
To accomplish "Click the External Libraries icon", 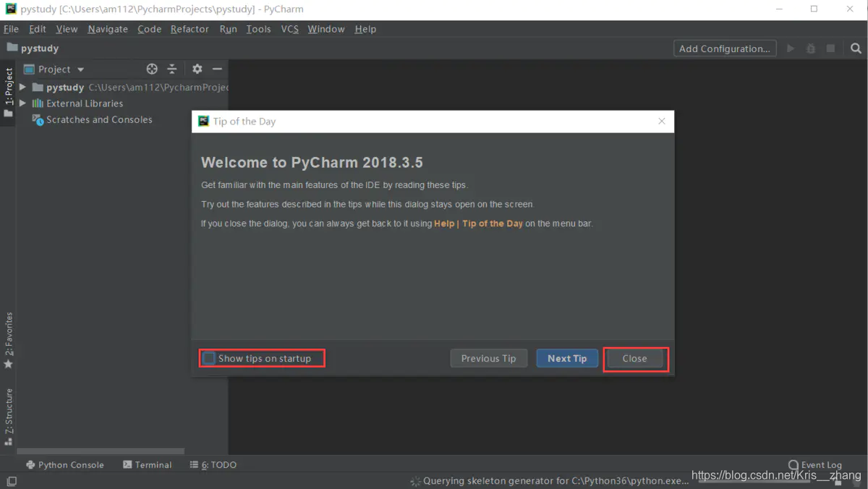I will (x=38, y=103).
